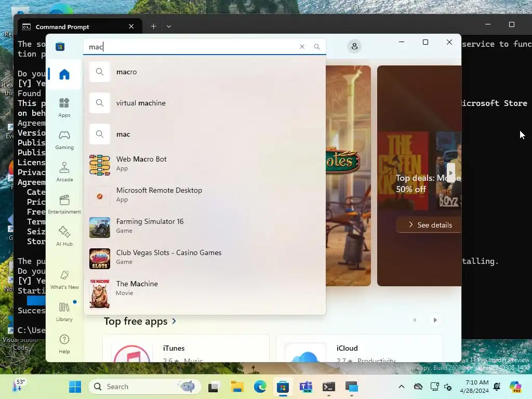Open the cloud sync tray icon
Viewport: 532px width, 399px height.
tap(418, 387)
